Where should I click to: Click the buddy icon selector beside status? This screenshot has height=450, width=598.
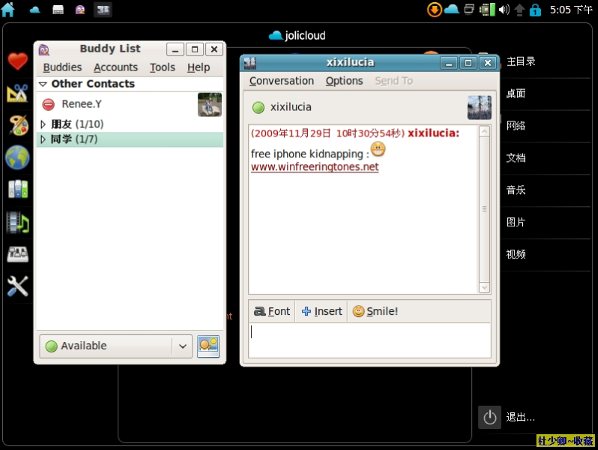(x=208, y=346)
